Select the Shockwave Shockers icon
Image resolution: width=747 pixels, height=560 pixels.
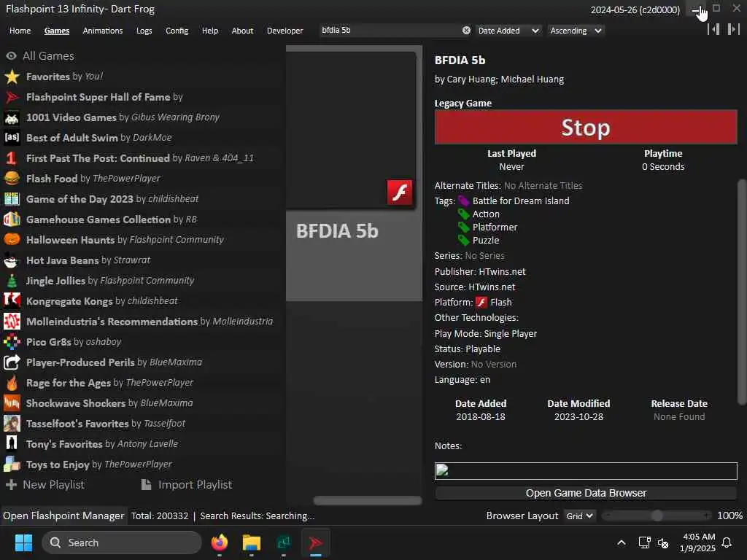[12, 403]
